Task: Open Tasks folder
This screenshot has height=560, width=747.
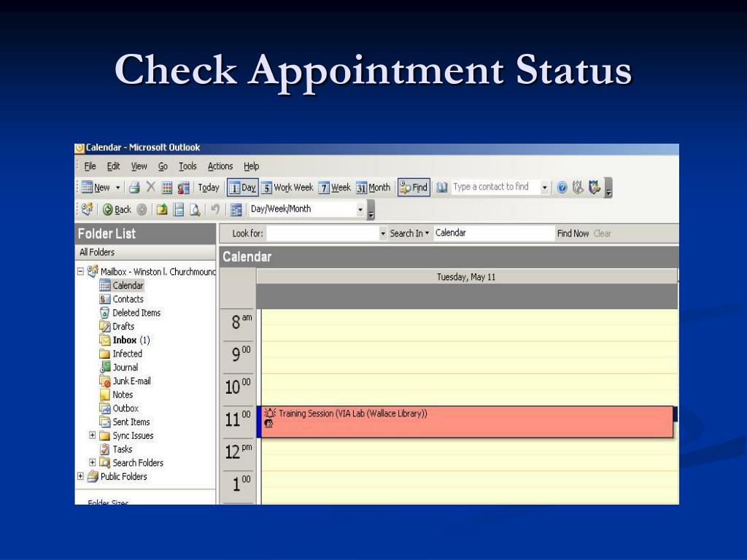Action: coord(116,449)
